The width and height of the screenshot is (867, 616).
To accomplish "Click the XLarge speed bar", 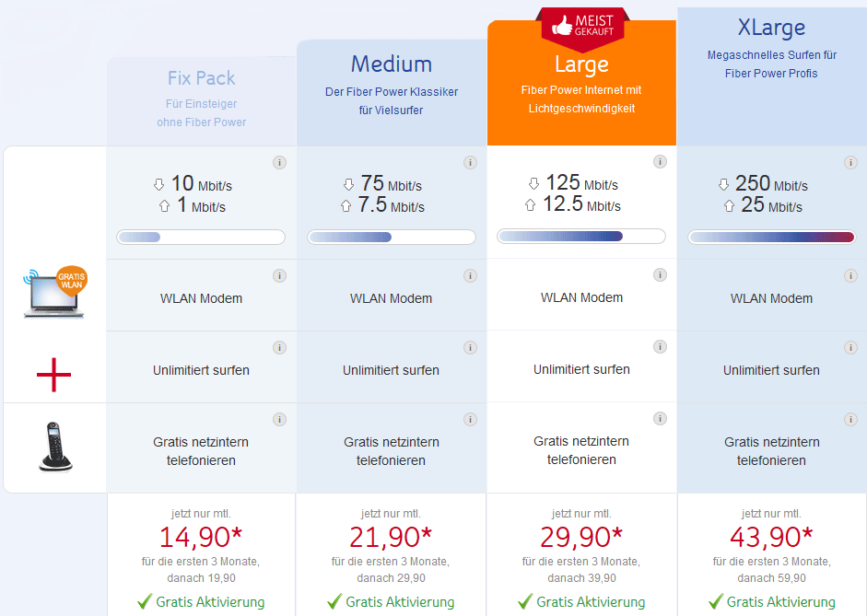I will pyautogui.click(x=772, y=238).
